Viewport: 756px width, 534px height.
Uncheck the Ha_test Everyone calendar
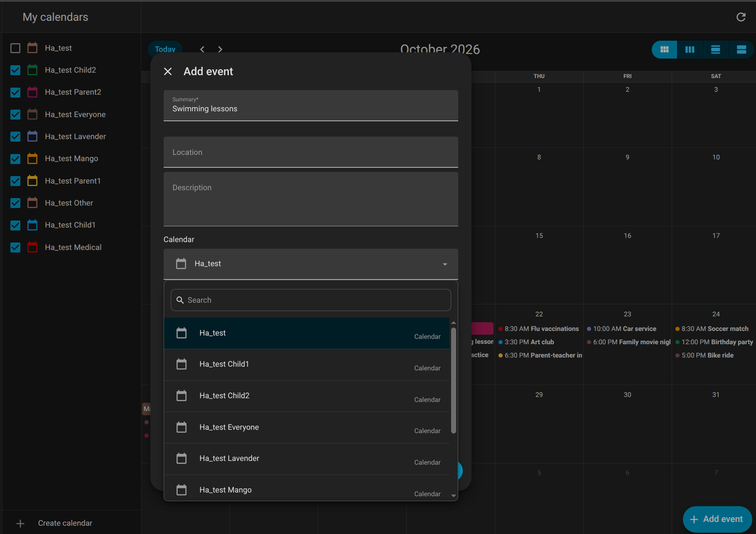15,115
